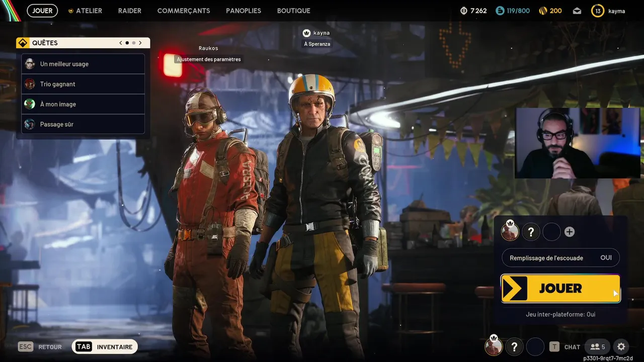Click the bottom bar empty squad slot
Image resolution: width=644 pixels, height=362 pixels.
(535, 346)
